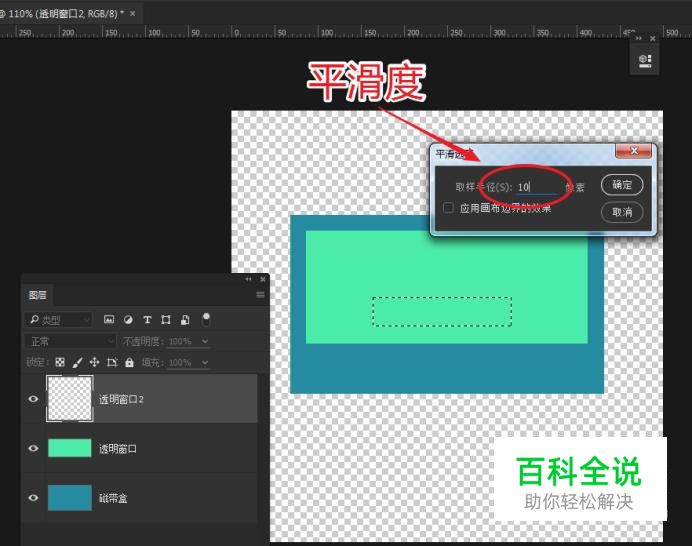Close the Layers panel
The height and width of the screenshot is (546, 692).
tap(263, 279)
